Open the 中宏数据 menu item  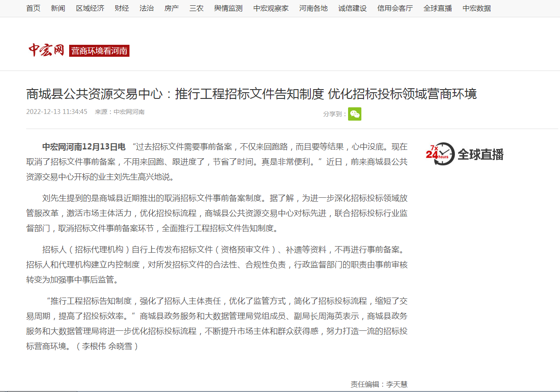click(477, 8)
